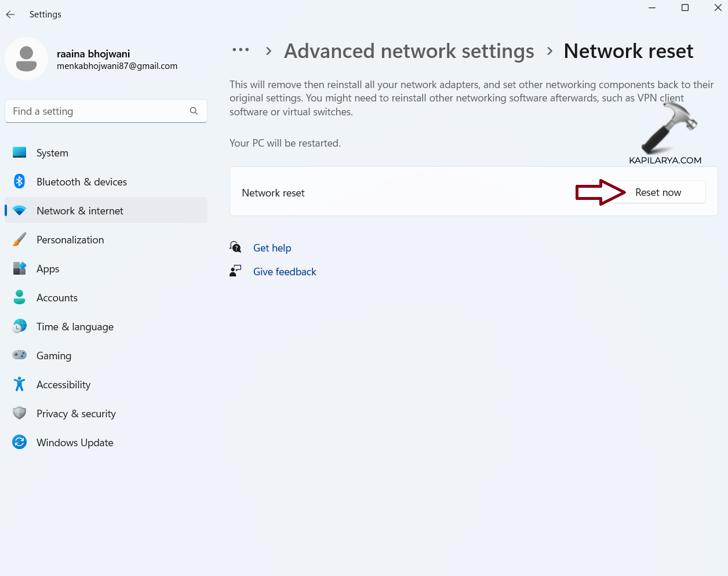Open the Get help link
The height and width of the screenshot is (576, 728).
[272, 248]
